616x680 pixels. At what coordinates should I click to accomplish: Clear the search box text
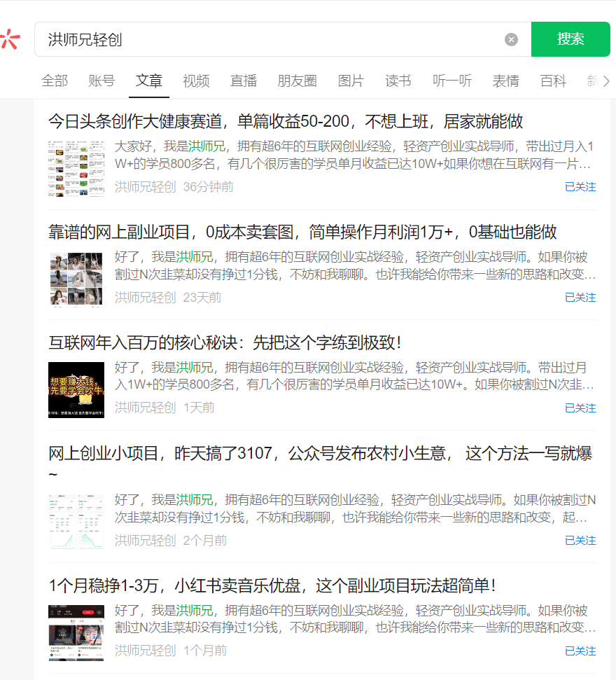pyautogui.click(x=511, y=39)
